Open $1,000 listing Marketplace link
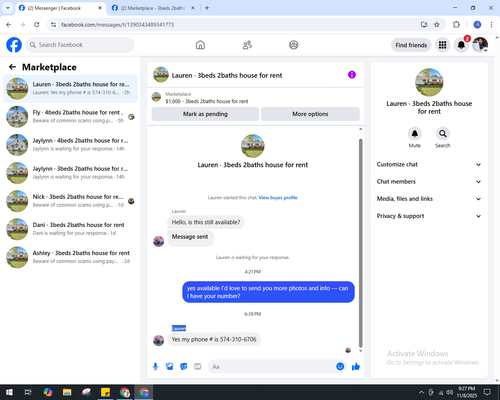This screenshot has width=500, height=400. pos(207,101)
